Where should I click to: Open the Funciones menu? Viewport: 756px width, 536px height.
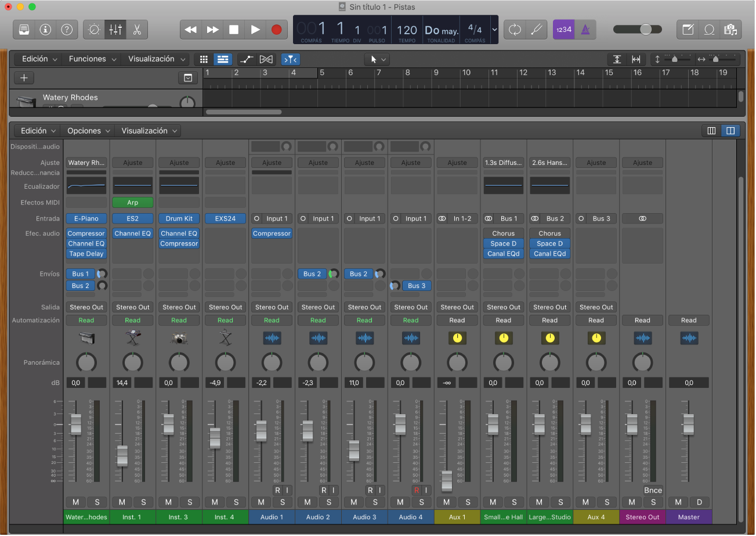[92, 59]
